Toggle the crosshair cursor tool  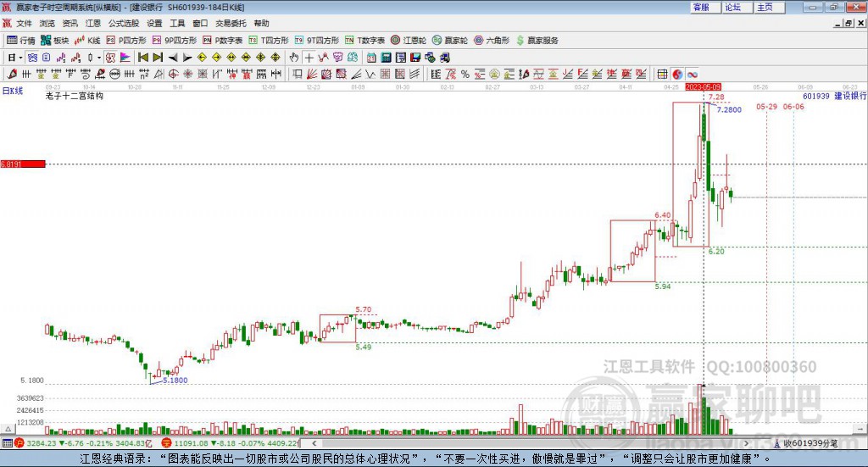309,58
